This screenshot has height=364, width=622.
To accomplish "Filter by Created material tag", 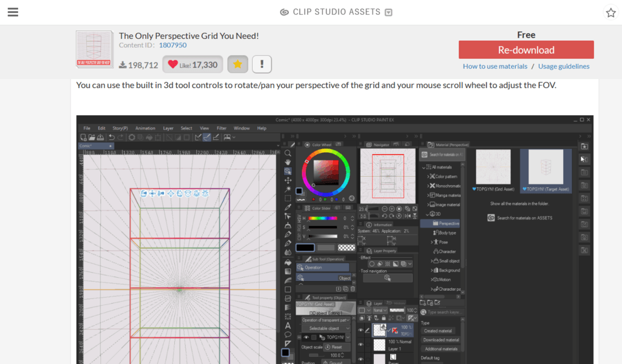I will tap(437, 331).
